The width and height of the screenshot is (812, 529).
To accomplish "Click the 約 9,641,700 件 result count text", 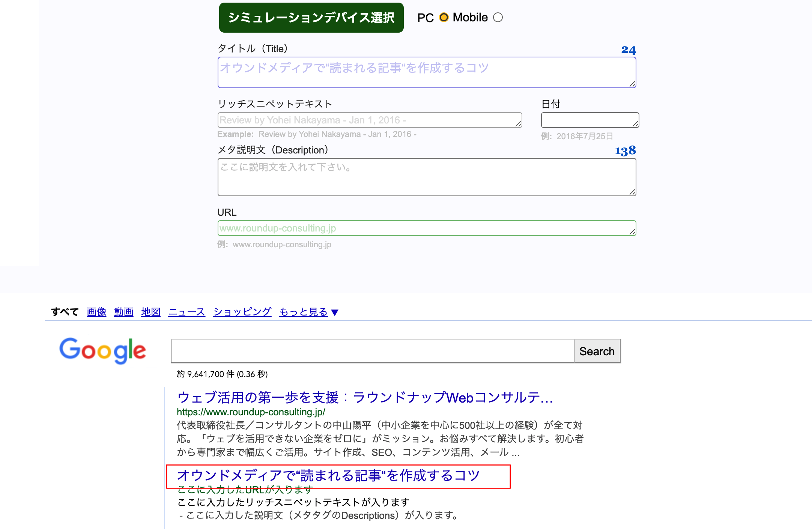I will [222, 374].
